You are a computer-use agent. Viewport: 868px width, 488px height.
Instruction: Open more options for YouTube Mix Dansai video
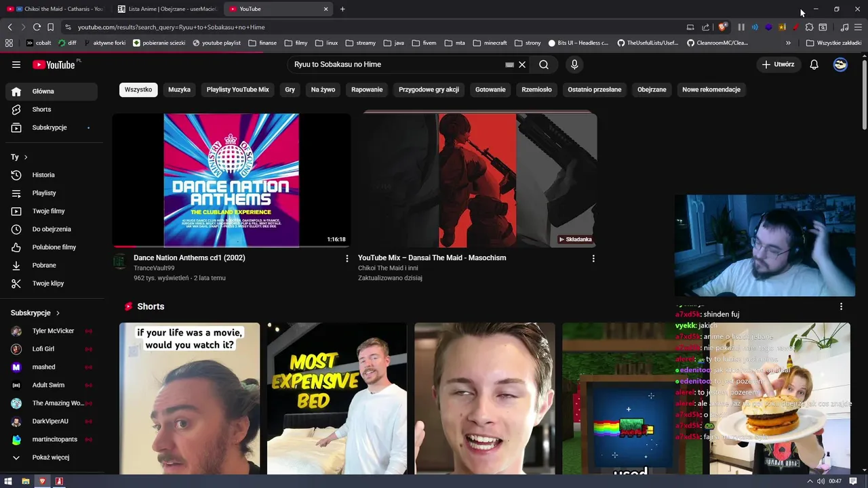[x=593, y=258]
